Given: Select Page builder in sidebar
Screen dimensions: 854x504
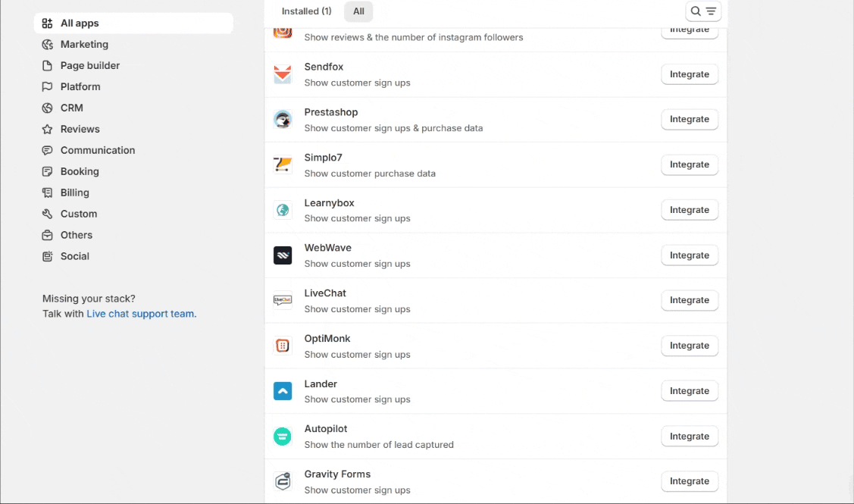Looking at the screenshot, I should point(90,66).
